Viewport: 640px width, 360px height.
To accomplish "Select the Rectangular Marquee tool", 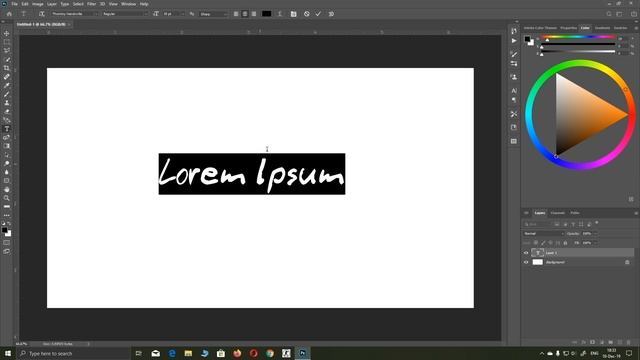I will coord(7,42).
